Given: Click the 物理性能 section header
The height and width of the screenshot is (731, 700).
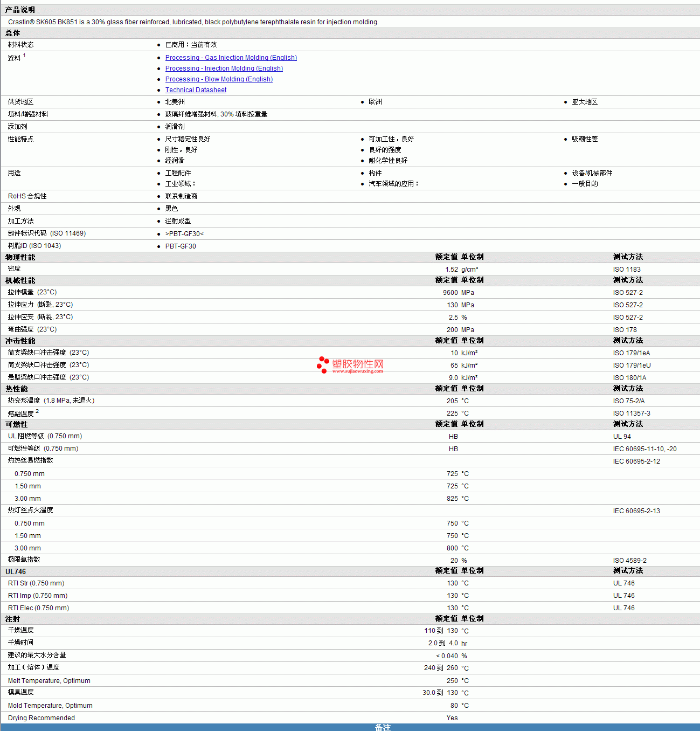Looking at the screenshot, I should [x=20, y=257].
